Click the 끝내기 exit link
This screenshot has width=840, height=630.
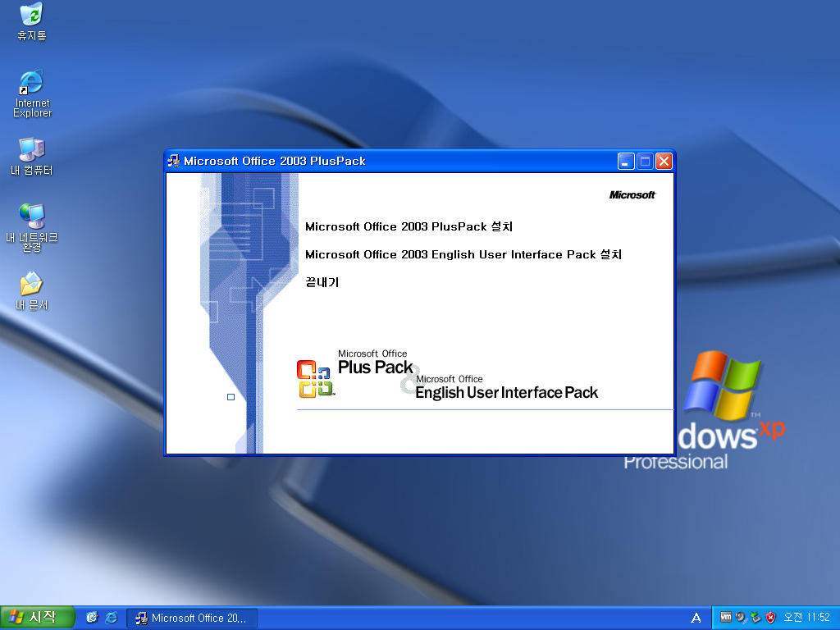tap(322, 282)
